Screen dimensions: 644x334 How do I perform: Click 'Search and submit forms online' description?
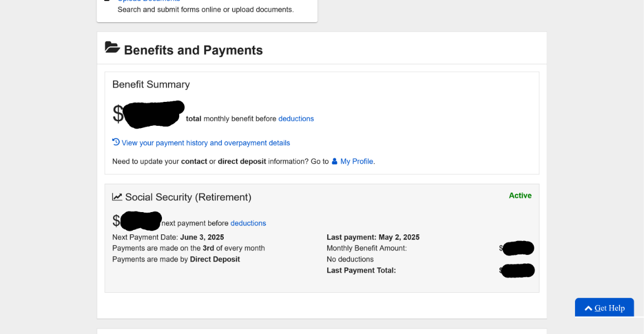pyautogui.click(x=205, y=9)
